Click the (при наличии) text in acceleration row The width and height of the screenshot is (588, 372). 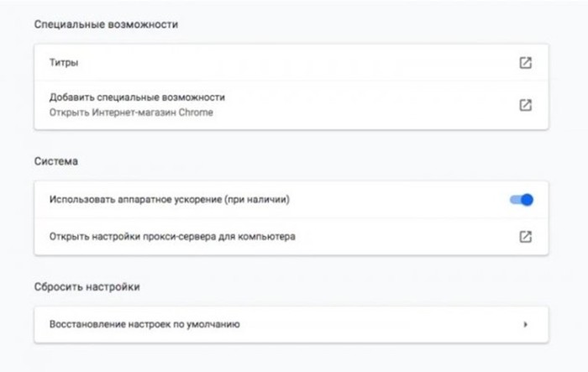pos(257,200)
